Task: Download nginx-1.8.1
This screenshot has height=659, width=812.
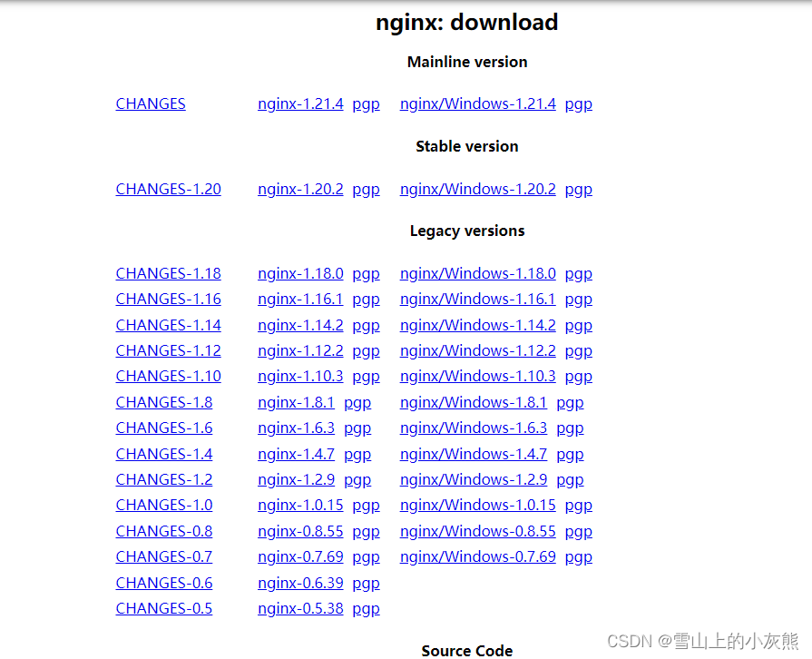Action: [x=296, y=402]
